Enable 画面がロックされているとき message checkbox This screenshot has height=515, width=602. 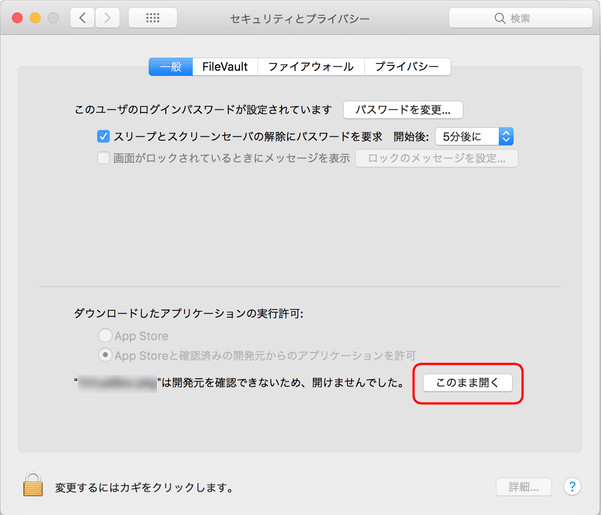(103, 158)
